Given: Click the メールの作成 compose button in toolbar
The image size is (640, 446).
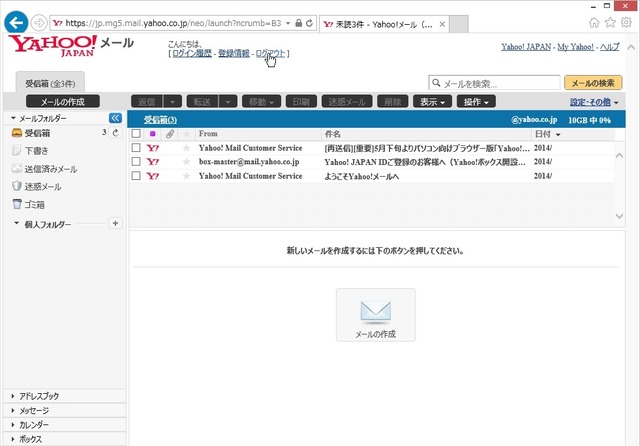Looking at the screenshot, I should coord(63,102).
